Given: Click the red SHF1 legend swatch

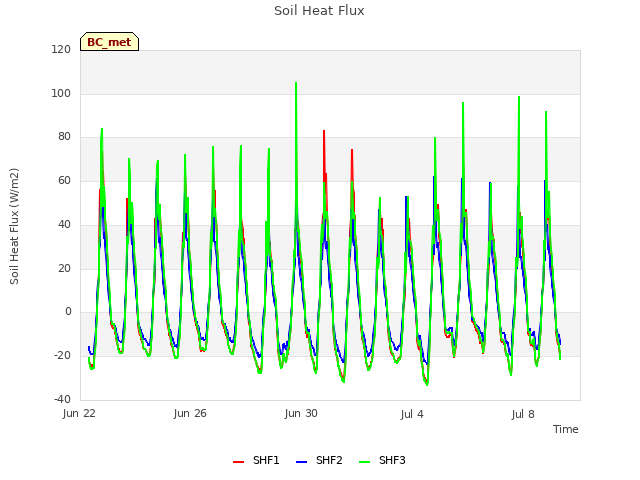Looking at the screenshot, I should click(x=238, y=462).
